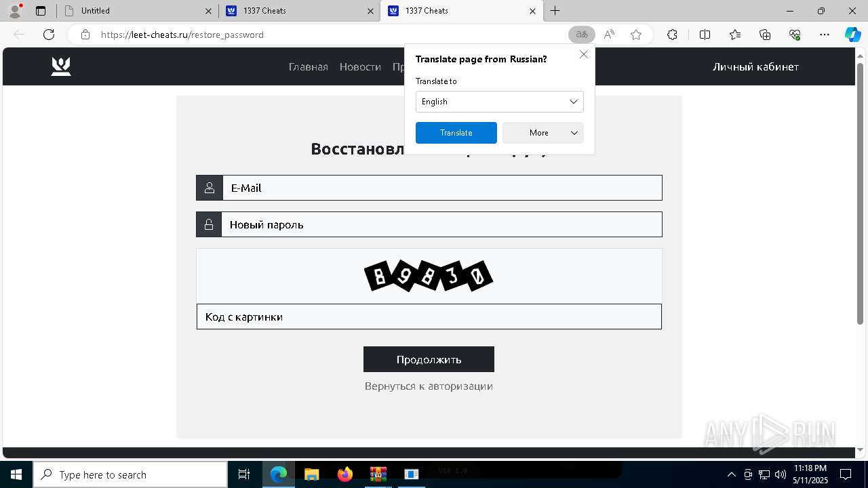Click the E-Mail input field

(x=442, y=188)
